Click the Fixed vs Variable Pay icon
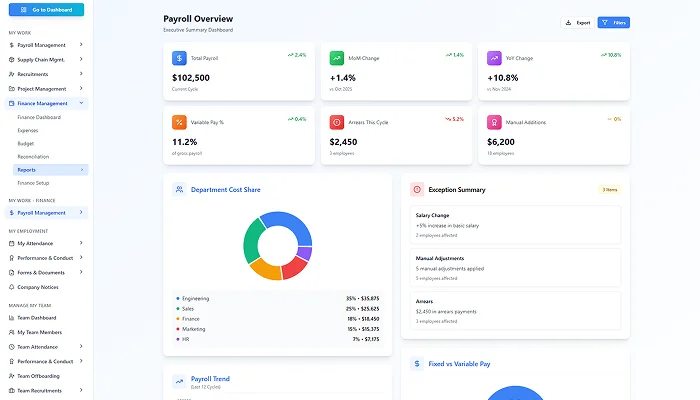The image size is (700, 400). click(417, 364)
